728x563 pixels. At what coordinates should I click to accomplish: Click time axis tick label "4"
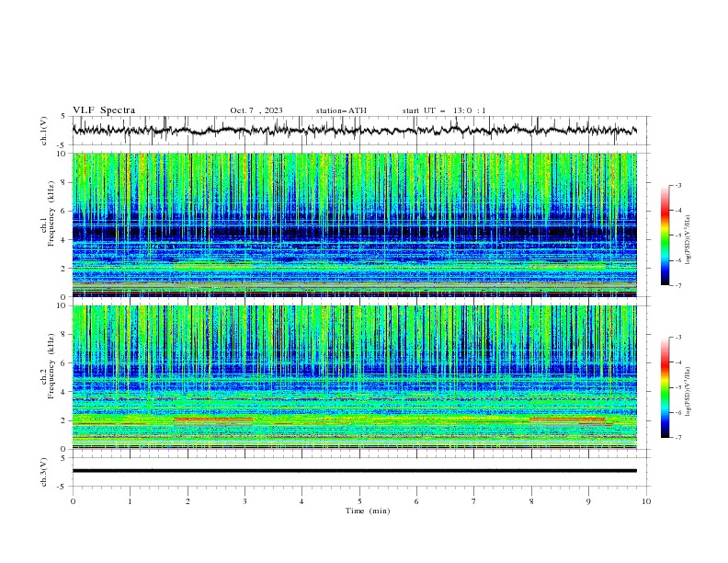point(301,501)
